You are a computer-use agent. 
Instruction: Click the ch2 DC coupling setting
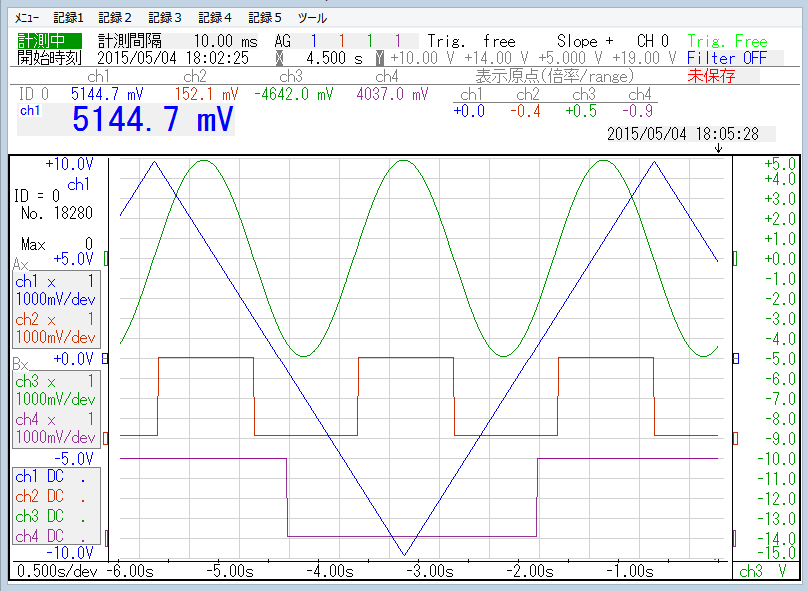pos(50,496)
